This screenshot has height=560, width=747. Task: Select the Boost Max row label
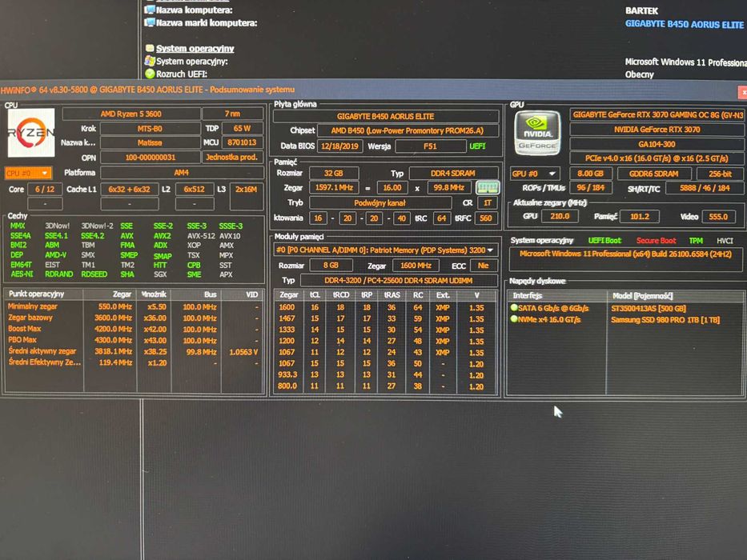24,329
